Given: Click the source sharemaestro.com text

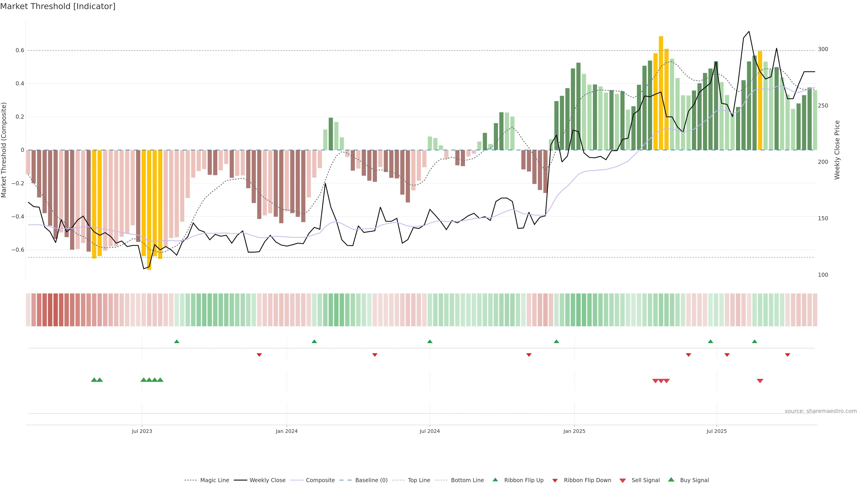Looking at the screenshot, I should click(x=821, y=411).
